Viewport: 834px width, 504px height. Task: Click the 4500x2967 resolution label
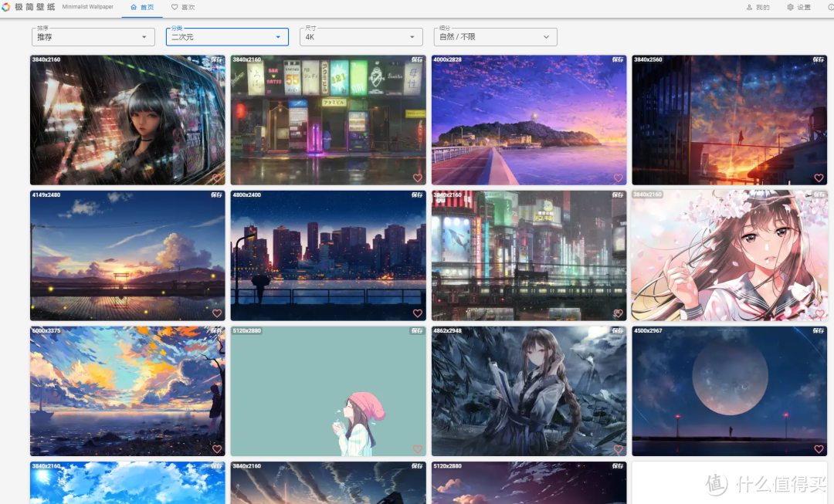648,330
